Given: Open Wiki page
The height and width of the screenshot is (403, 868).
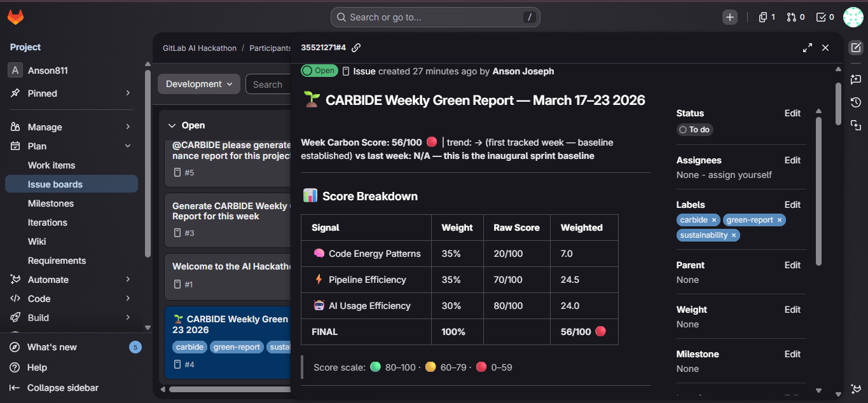Looking at the screenshot, I should pyautogui.click(x=37, y=242).
